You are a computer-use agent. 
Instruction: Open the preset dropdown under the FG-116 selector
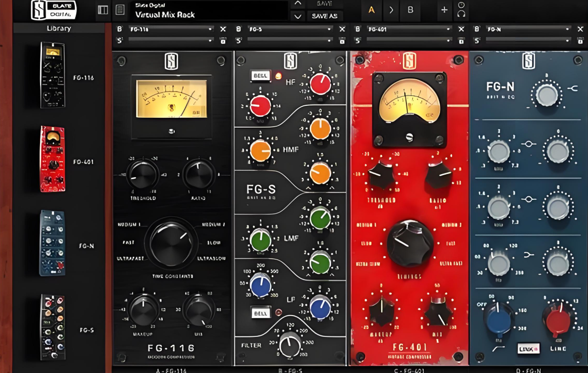coord(171,40)
